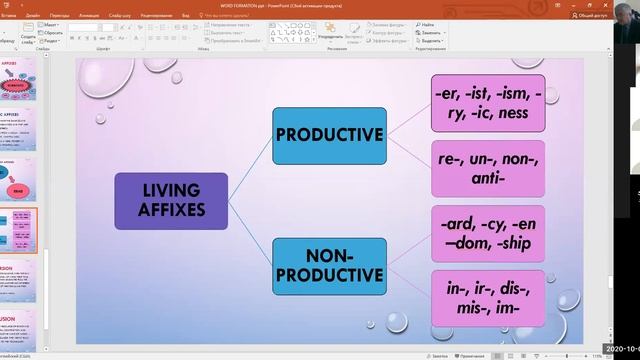
Task: Open the font name combo box
Action: click(x=85, y=27)
